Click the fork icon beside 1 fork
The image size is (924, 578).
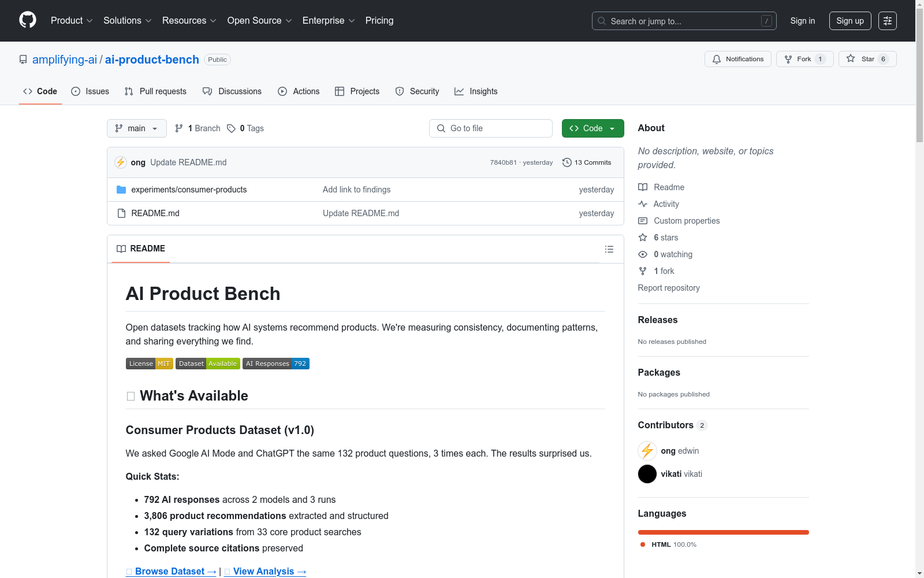click(643, 271)
